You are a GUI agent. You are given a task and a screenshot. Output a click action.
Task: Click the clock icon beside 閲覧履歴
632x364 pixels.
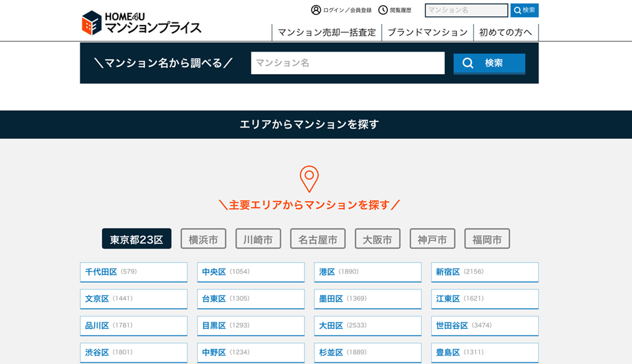383,10
